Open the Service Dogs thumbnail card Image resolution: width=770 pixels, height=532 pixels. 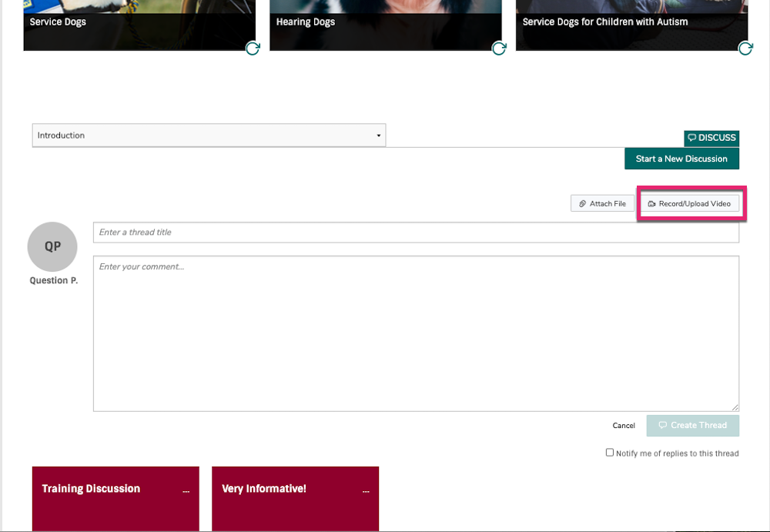click(139, 25)
